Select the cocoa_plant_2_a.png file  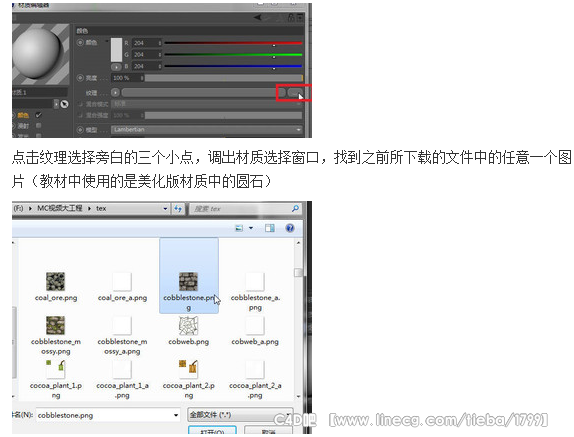coord(255,380)
